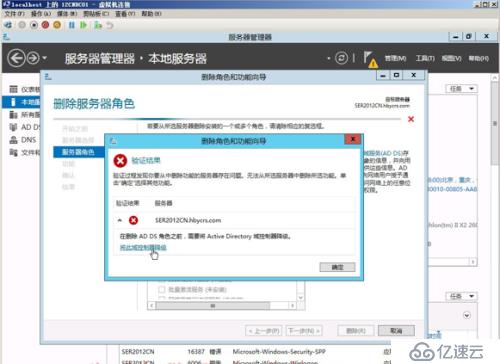Toggle the 批量激活服务 checkbox in roles list

coord(162,289)
